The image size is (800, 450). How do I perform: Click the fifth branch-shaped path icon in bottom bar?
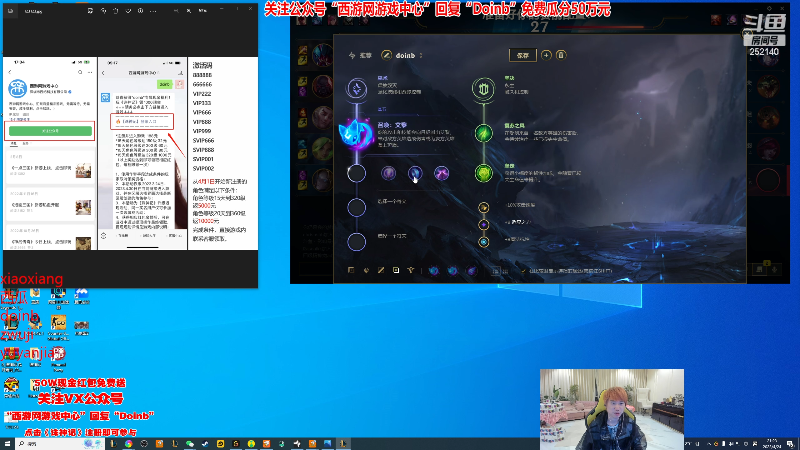411,270
